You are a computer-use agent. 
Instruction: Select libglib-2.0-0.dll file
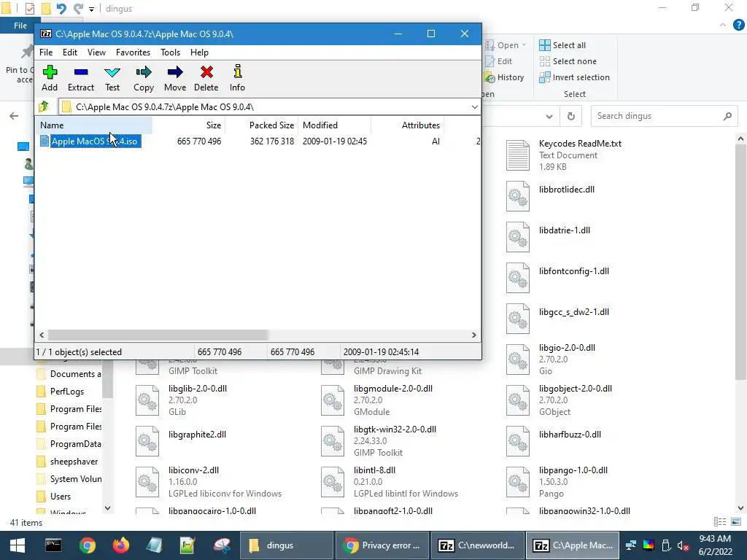click(x=182, y=400)
